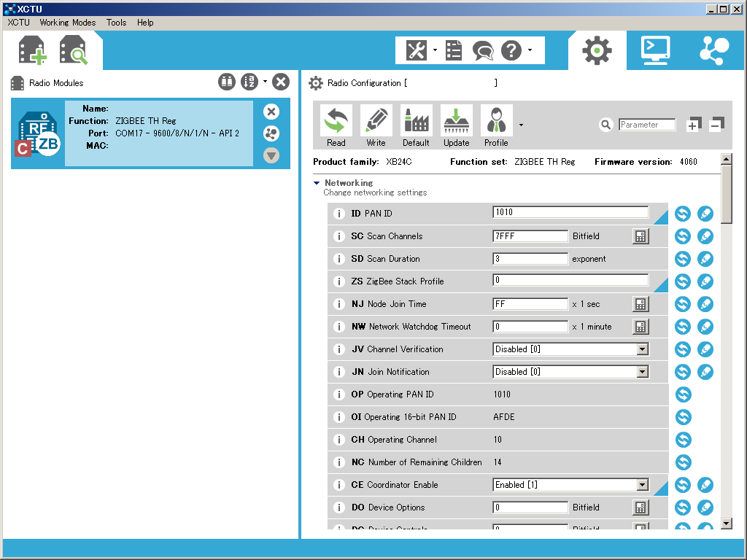The image size is (747, 560).
Task: Write the SD Scan Duration value
Action: [x=705, y=259]
